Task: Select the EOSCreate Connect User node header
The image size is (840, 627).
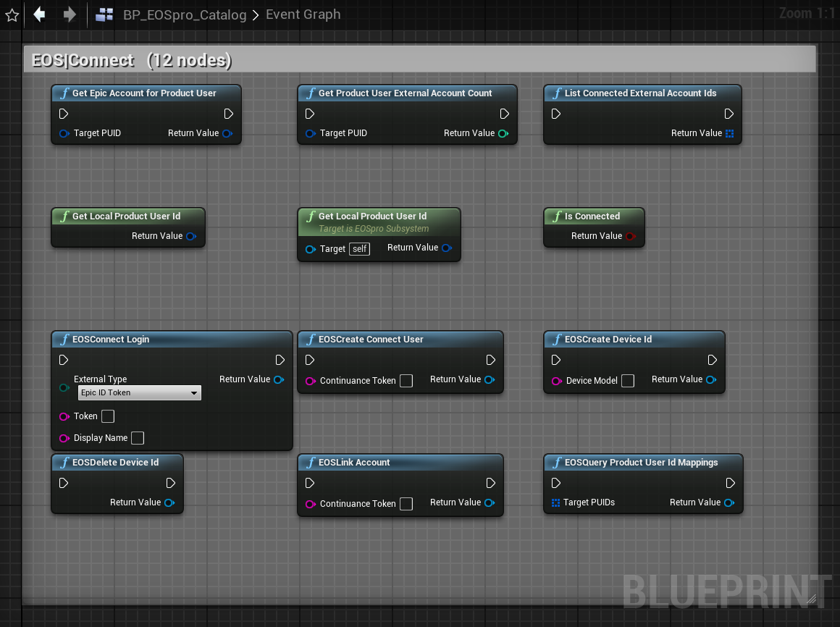Action: 400,340
